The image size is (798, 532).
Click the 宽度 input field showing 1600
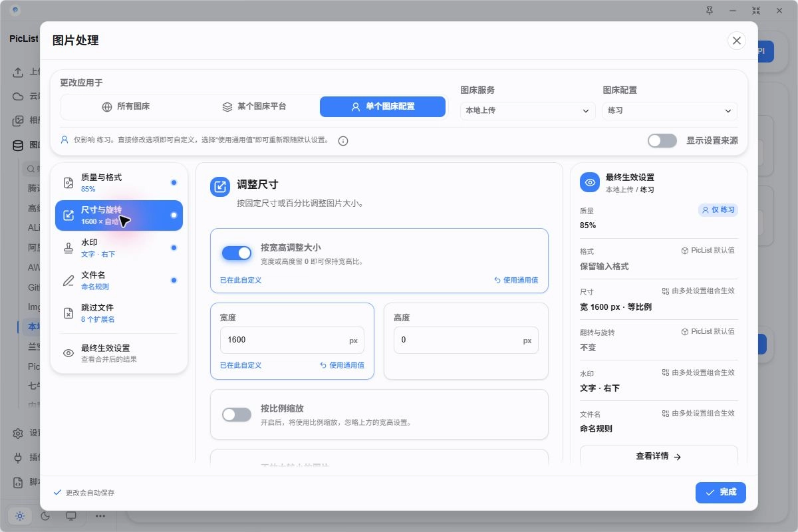tap(292, 340)
